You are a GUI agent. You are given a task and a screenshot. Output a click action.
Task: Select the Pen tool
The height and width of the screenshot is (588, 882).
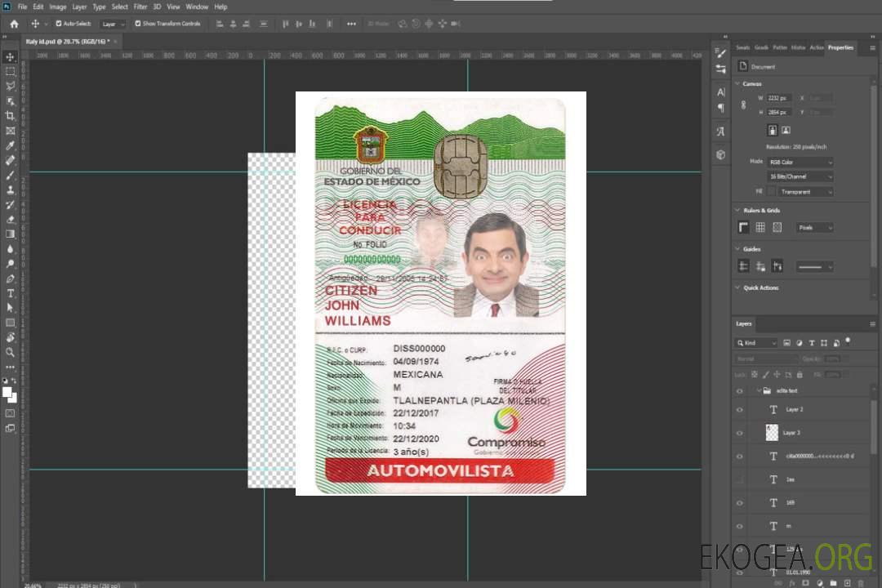pyautogui.click(x=10, y=278)
